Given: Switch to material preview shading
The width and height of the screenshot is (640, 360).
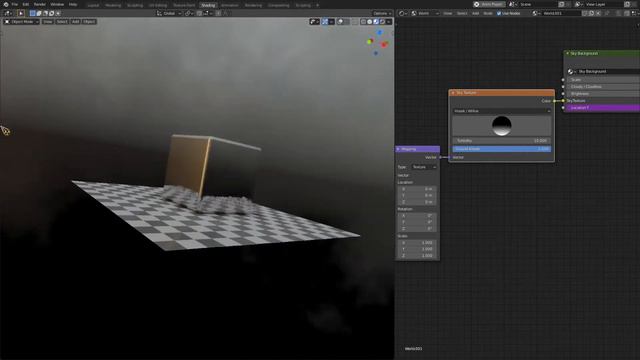Looking at the screenshot, I should click(x=376, y=22).
